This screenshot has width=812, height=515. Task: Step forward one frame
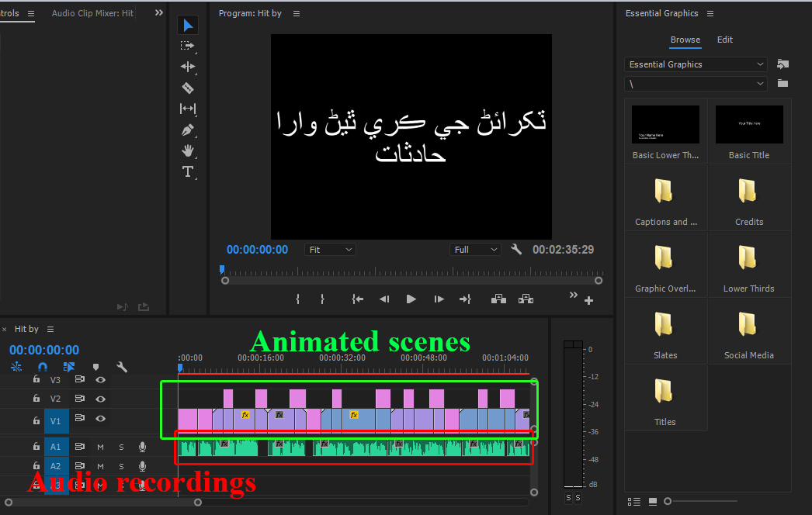[439, 299]
